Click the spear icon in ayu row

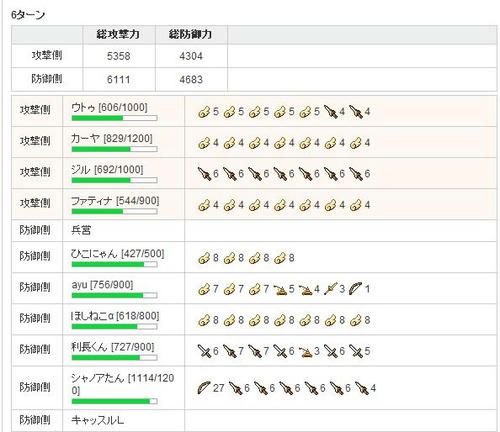331,289
